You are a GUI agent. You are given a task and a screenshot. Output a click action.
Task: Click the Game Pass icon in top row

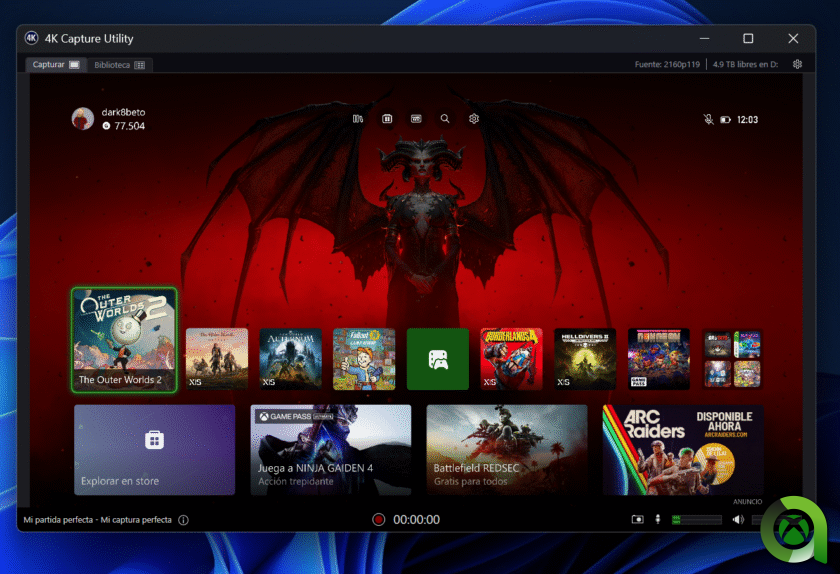point(416,119)
